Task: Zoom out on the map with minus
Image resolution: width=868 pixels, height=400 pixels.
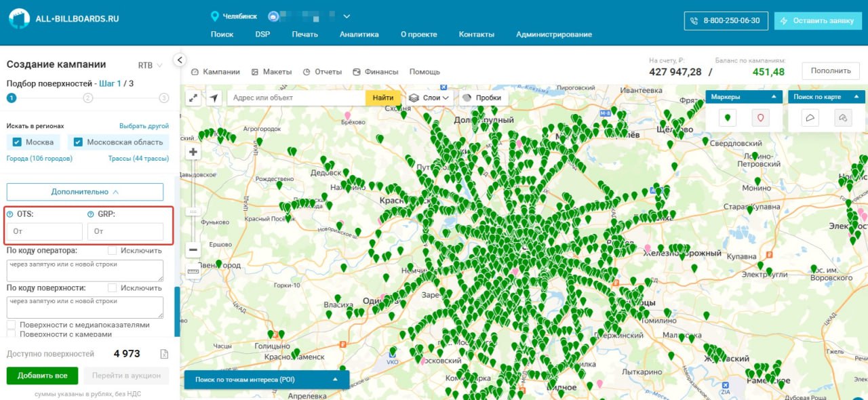Action: [x=193, y=249]
